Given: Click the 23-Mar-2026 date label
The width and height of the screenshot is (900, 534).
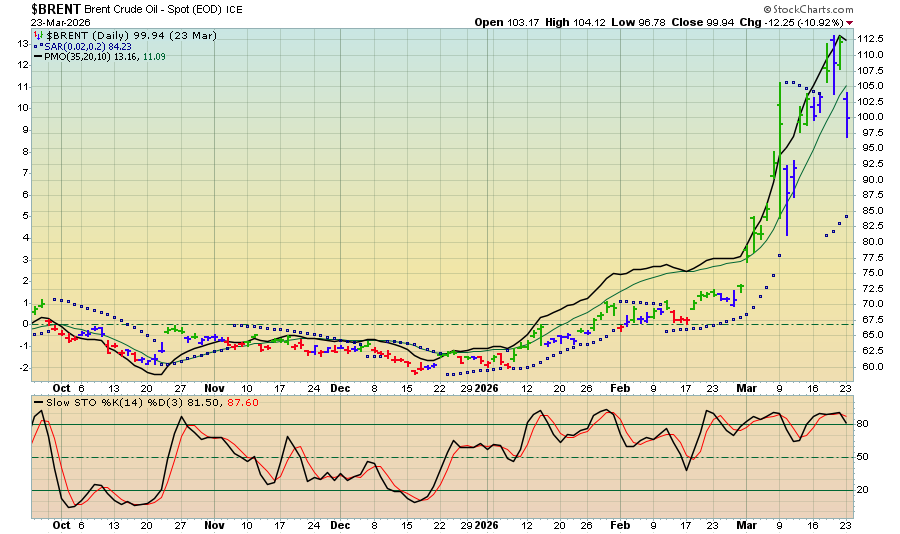Looking at the screenshot, I should point(60,21).
